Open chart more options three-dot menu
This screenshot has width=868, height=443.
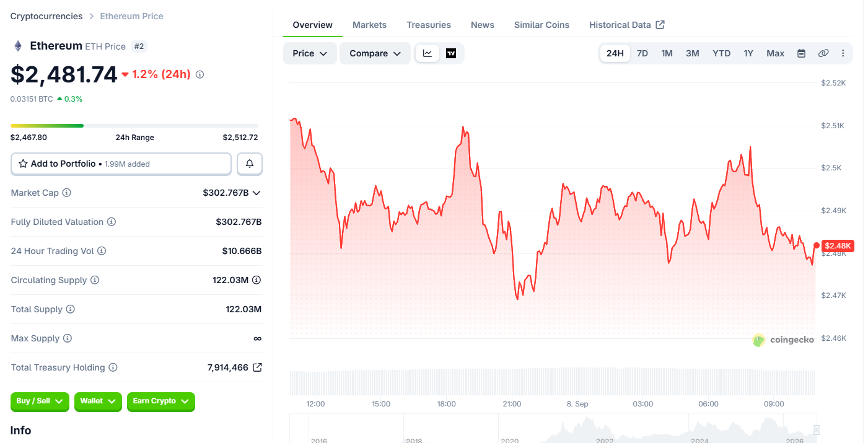click(843, 53)
